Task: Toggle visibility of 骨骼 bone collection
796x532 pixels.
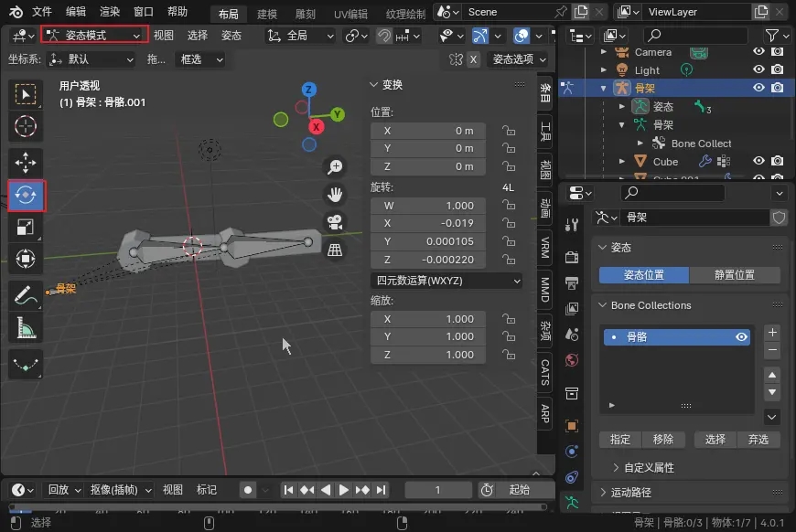Action: (741, 337)
